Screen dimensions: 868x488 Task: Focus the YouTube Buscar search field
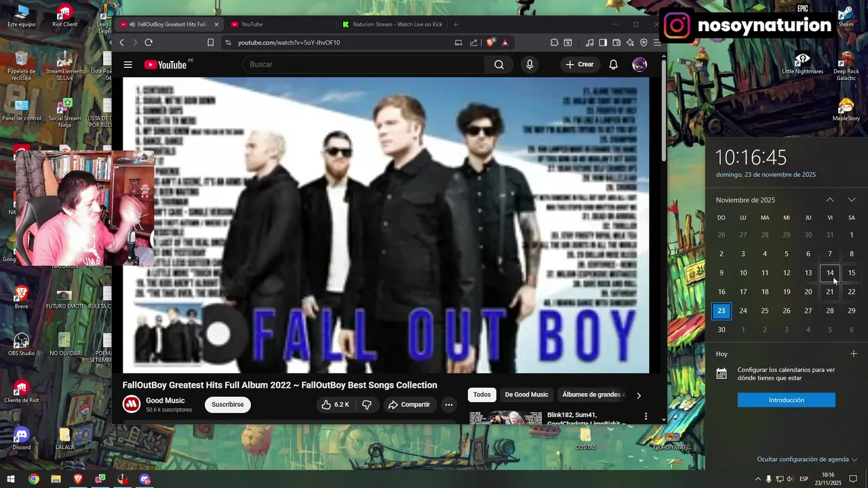364,64
